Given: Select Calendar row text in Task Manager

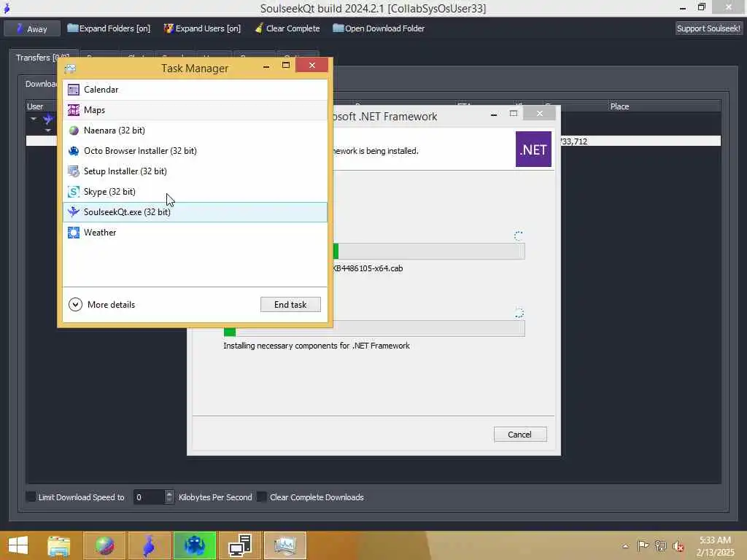Looking at the screenshot, I should pos(101,90).
